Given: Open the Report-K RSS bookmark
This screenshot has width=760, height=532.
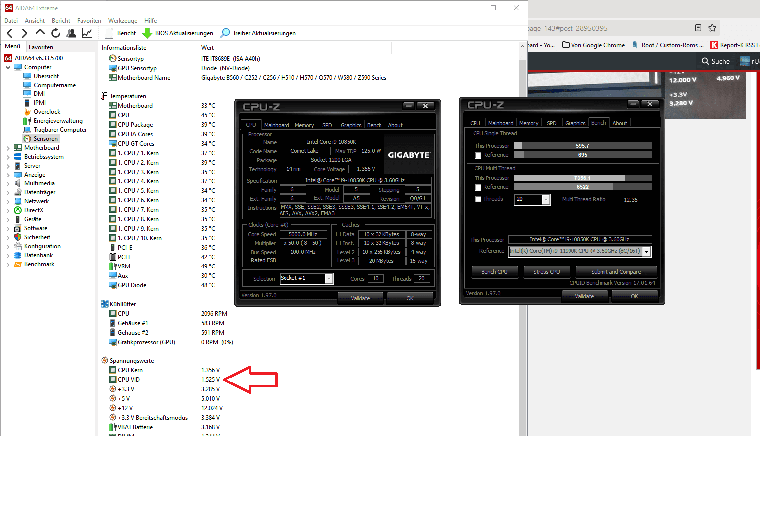Looking at the screenshot, I should point(735,45).
